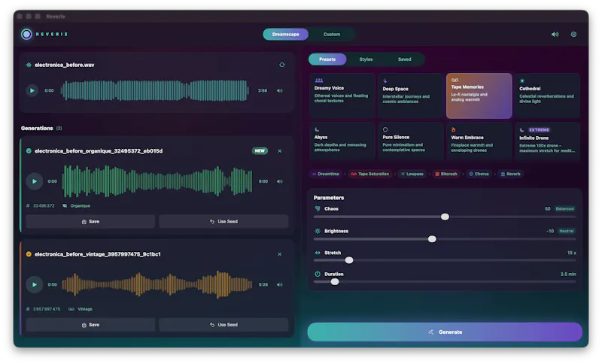Use Seed from the vintage generation
This screenshot has width=602, height=364.
click(223, 324)
